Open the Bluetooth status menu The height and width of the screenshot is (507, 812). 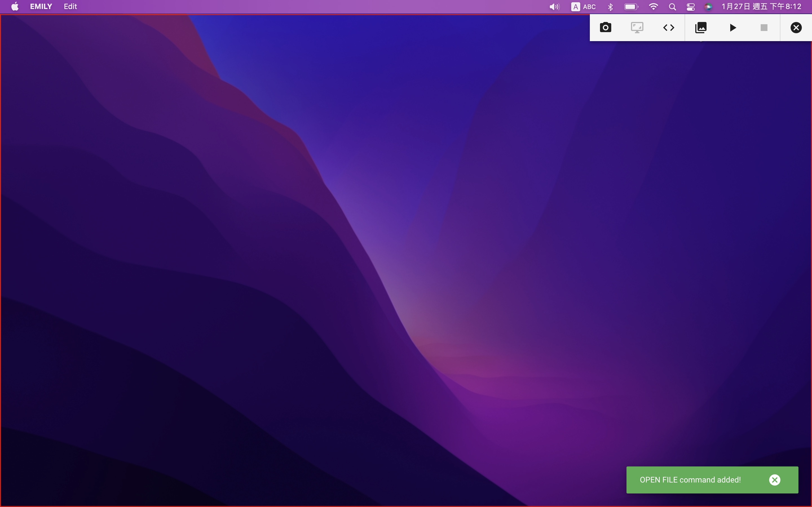(610, 7)
